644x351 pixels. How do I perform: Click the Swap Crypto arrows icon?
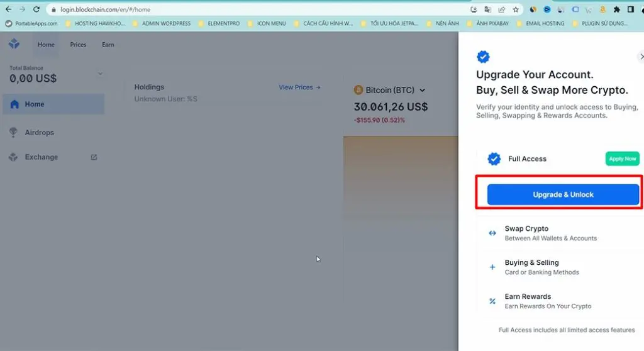[x=492, y=233]
